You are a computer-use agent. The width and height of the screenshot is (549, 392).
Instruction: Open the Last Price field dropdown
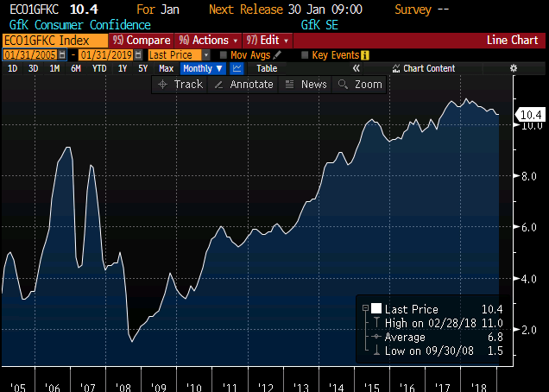coord(206,55)
